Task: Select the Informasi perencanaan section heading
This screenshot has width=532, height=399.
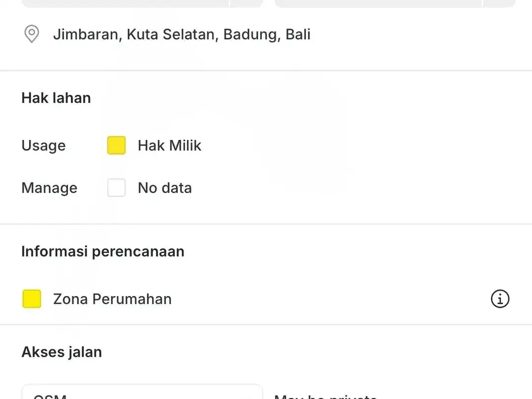Action: [103, 251]
